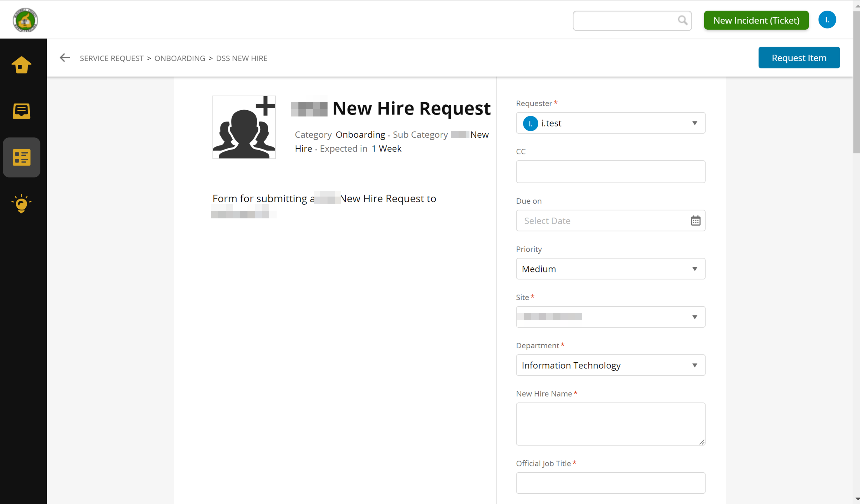Click the organization logo
The width and height of the screenshot is (860, 504).
pyautogui.click(x=25, y=20)
